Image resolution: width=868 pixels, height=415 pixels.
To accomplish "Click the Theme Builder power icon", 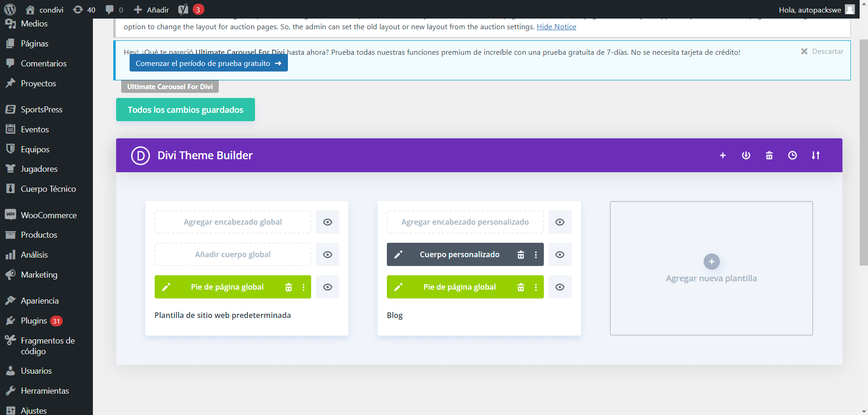I will pyautogui.click(x=746, y=156).
